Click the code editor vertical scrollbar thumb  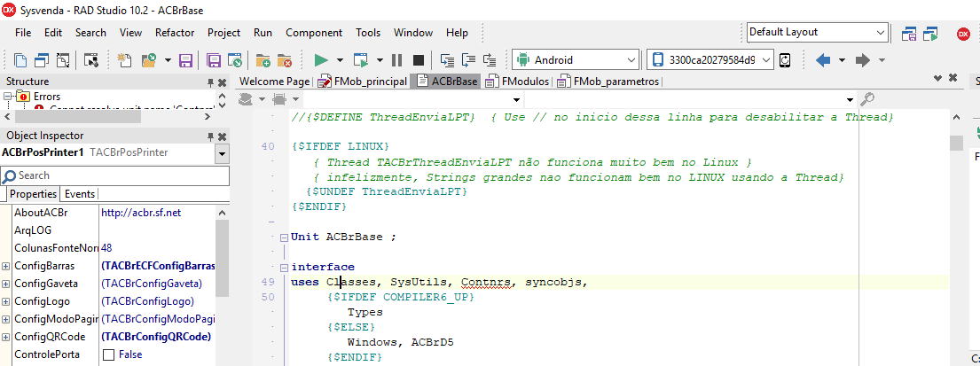[x=956, y=144]
